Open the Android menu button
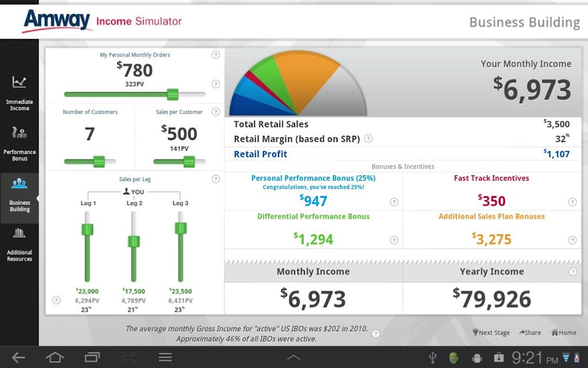 (x=165, y=357)
